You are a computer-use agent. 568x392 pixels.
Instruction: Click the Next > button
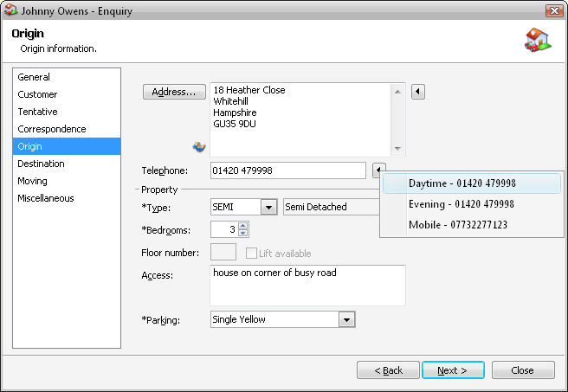click(453, 370)
